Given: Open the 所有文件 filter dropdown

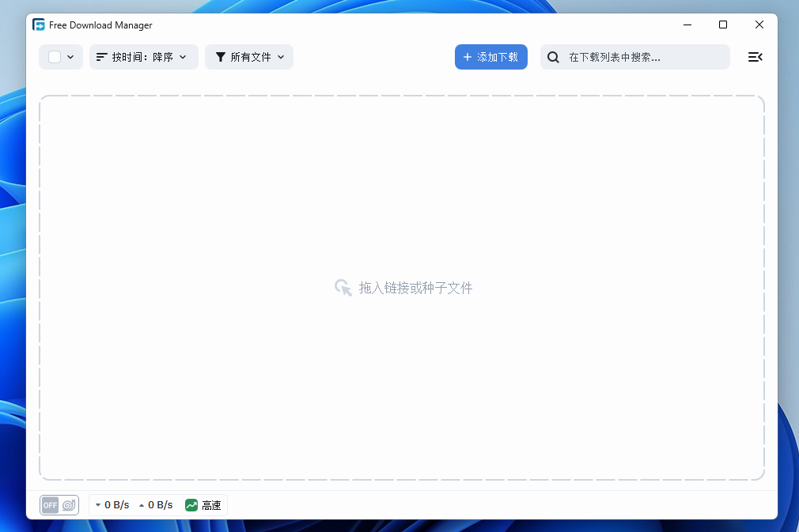Looking at the screenshot, I should pyautogui.click(x=251, y=57).
